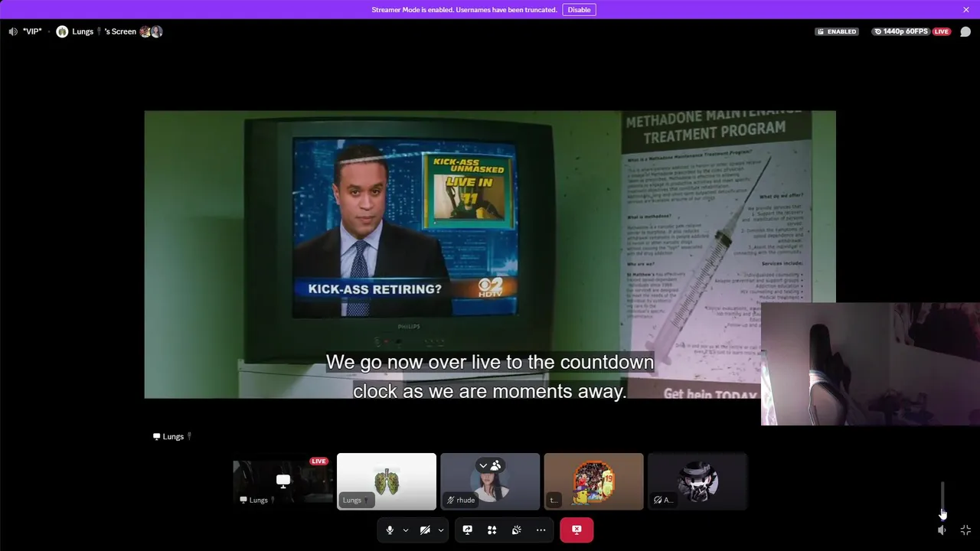Open More options ellipsis menu
The height and width of the screenshot is (551, 980).
click(x=541, y=530)
